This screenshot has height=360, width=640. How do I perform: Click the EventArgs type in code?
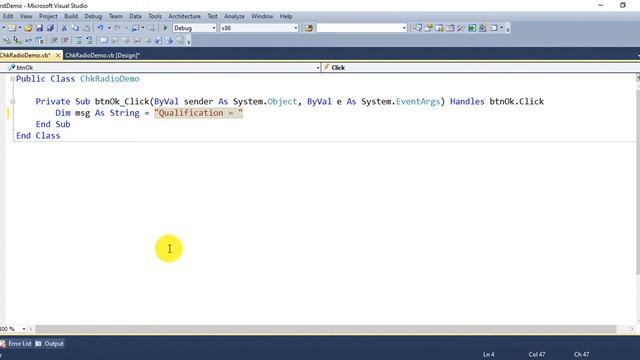418,102
